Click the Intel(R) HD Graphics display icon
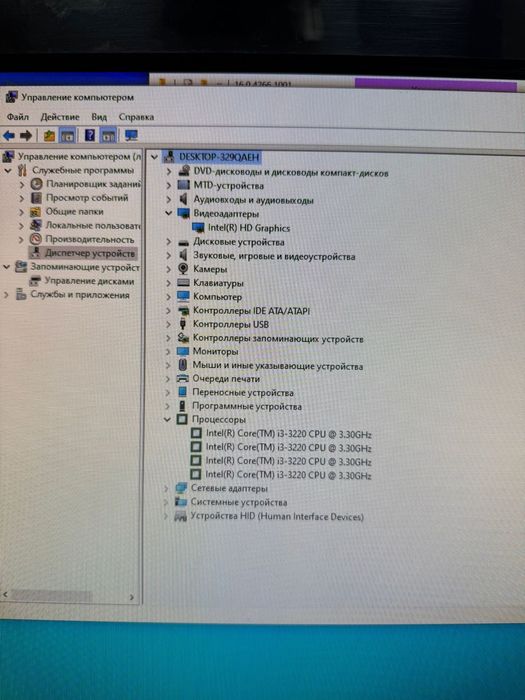 coord(198,228)
